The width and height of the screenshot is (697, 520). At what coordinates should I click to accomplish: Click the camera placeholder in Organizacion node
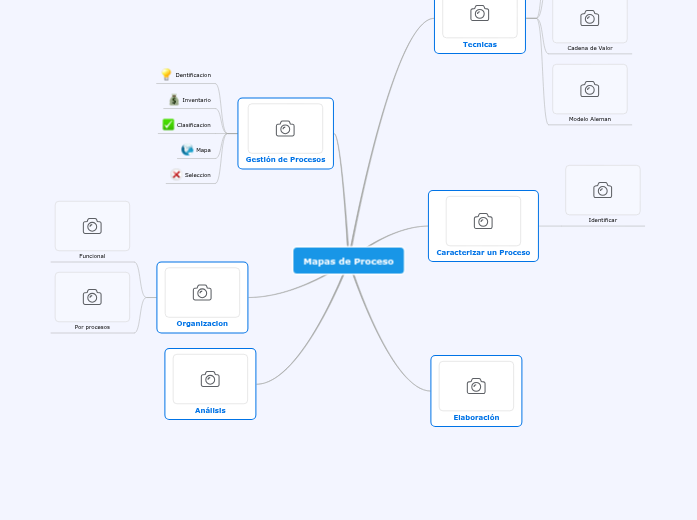click(202, 292)
